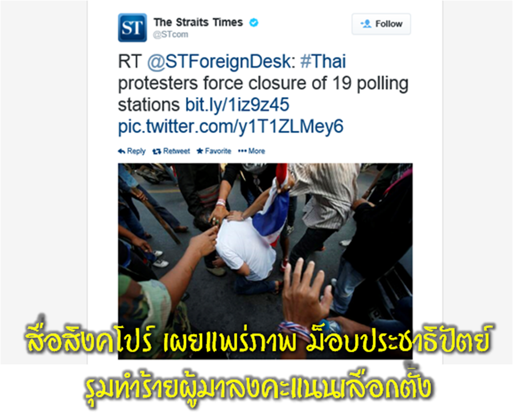513x420 pixels.
Task: Open The Straits Times profile name
Action: 198,23
